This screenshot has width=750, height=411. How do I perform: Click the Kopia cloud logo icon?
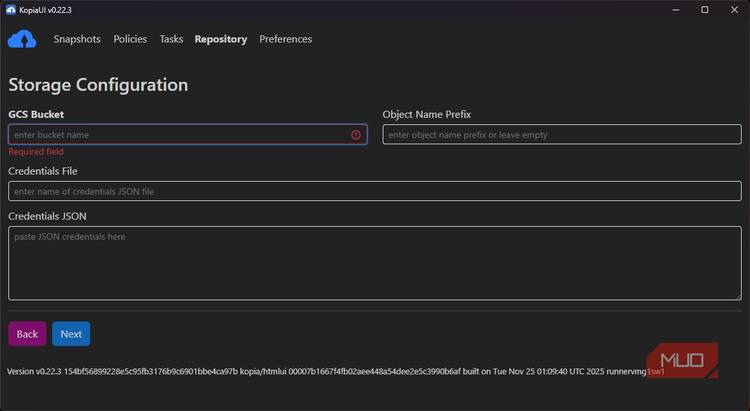(x=22, y=39)
